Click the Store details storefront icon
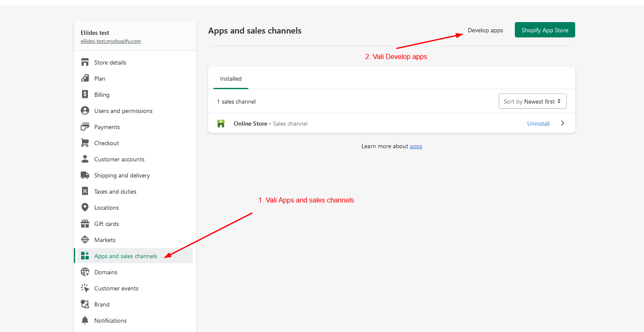 85,62
